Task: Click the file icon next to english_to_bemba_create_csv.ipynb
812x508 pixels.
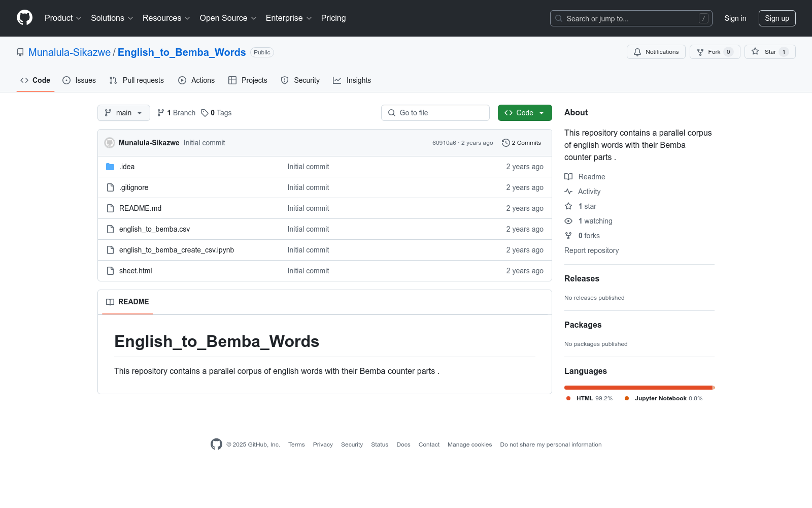Action: pyautogui.click(x=110, y=250)
